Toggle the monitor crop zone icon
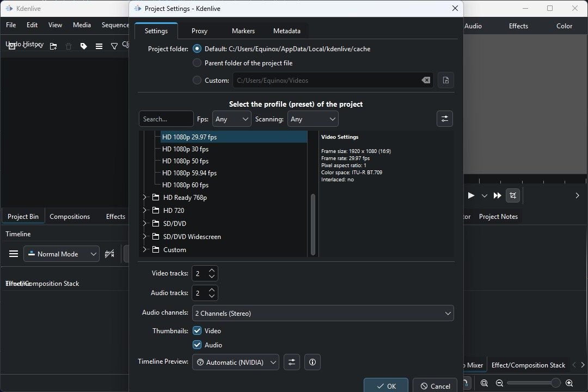The width and height of the screenshot is (588, 392). [513, 195]
